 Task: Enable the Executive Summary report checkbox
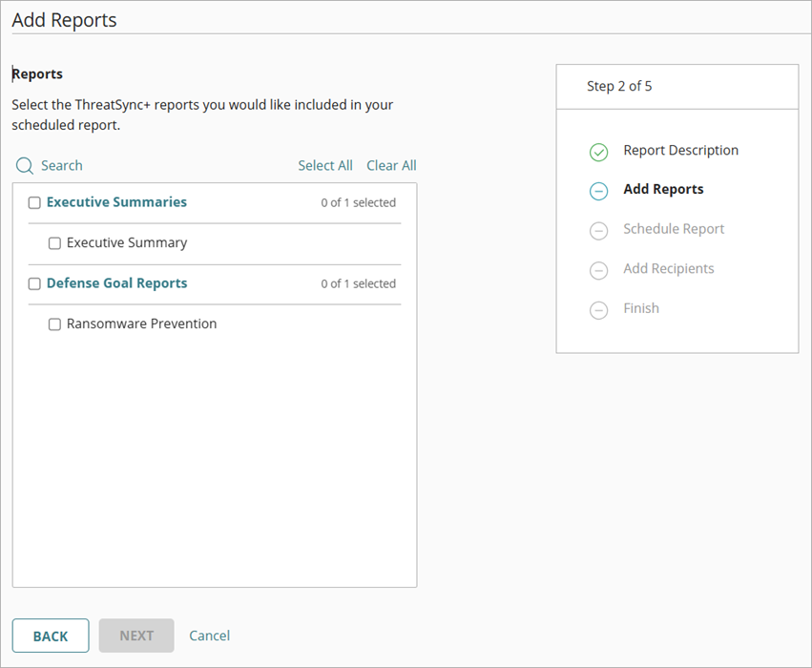[54, 243]
